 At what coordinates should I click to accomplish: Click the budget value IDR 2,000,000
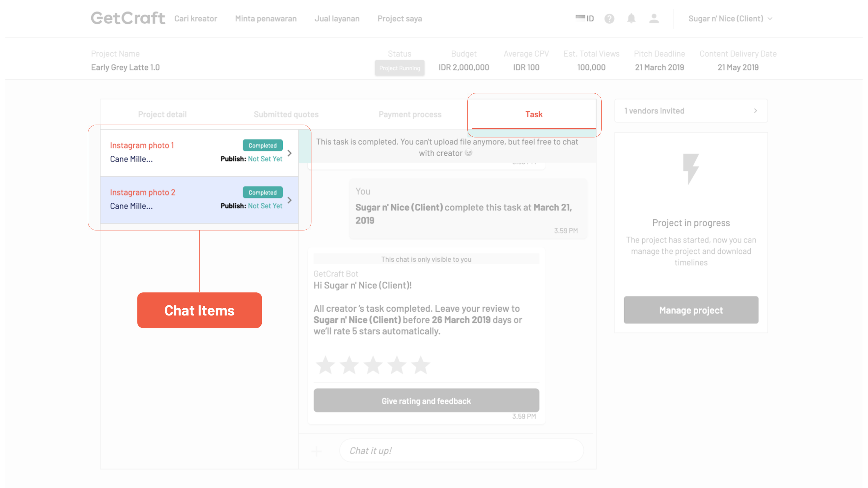(x=464, y=67)
